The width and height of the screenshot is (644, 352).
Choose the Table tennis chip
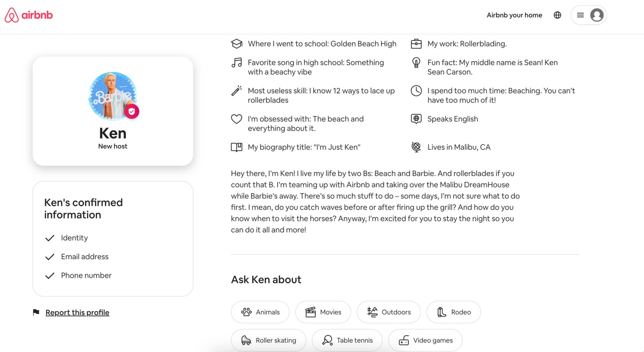(347, 340)
